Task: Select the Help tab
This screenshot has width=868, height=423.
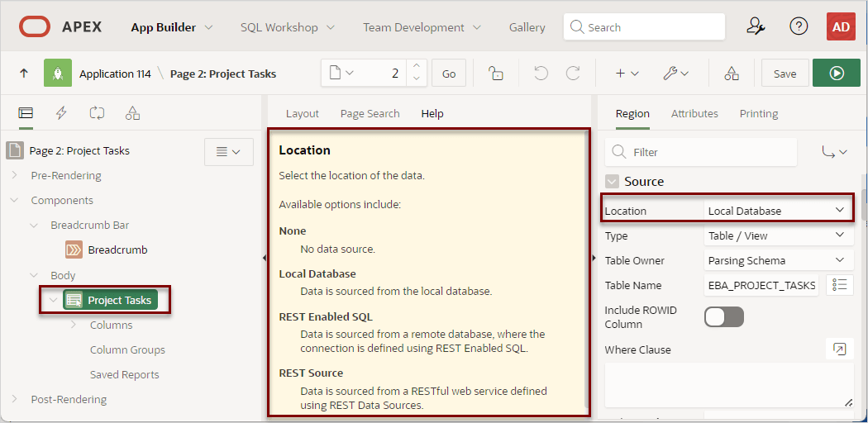Action: pyautogui.click(x=432, y=113)
